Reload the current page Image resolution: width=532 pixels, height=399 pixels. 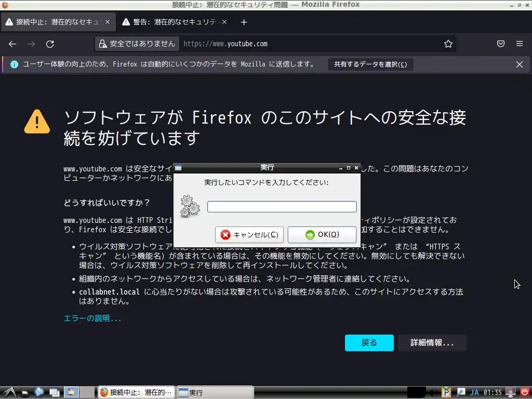pos(50,44)
